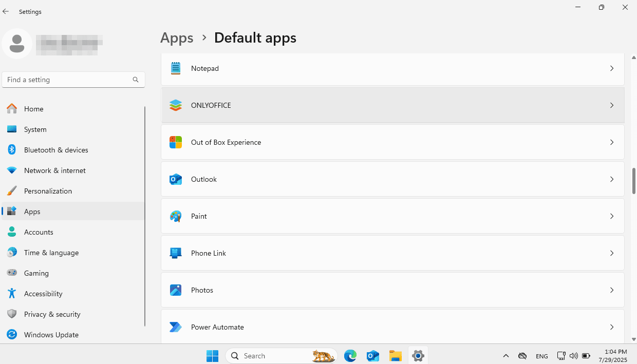Click the Apps breadcrumb link
637x364 pixels.
click(x=177, y=38)
